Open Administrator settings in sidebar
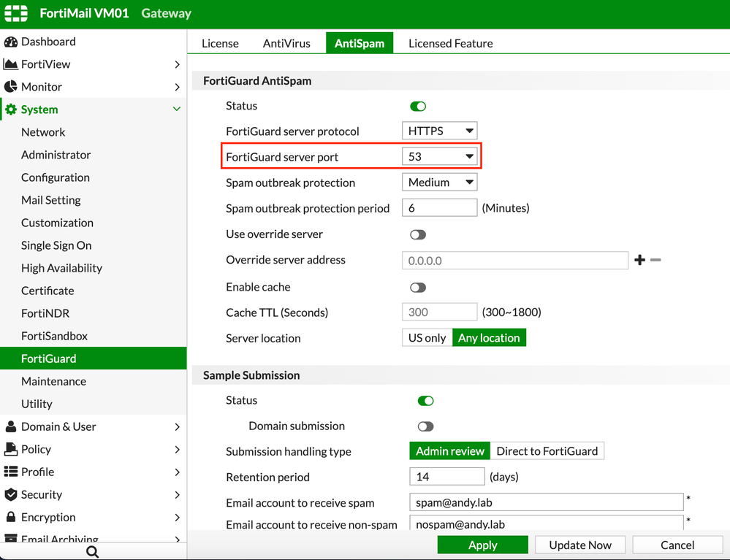 coord(56,155)
